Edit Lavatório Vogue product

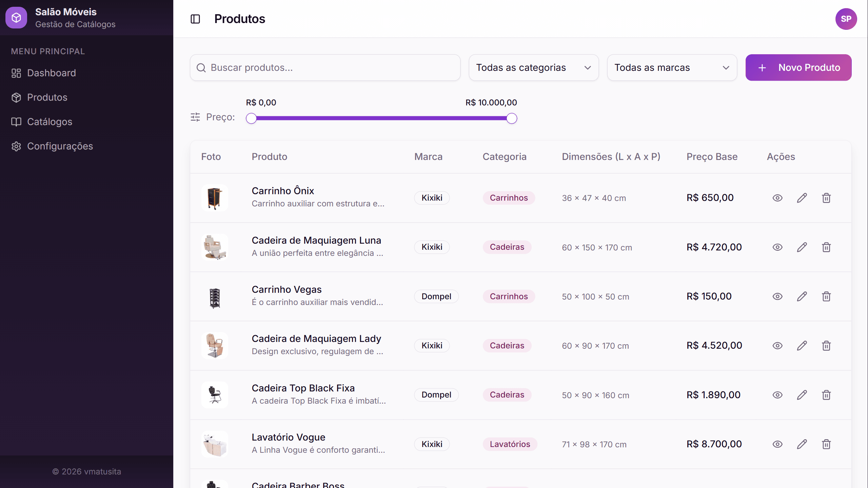(x=802, y=444)
